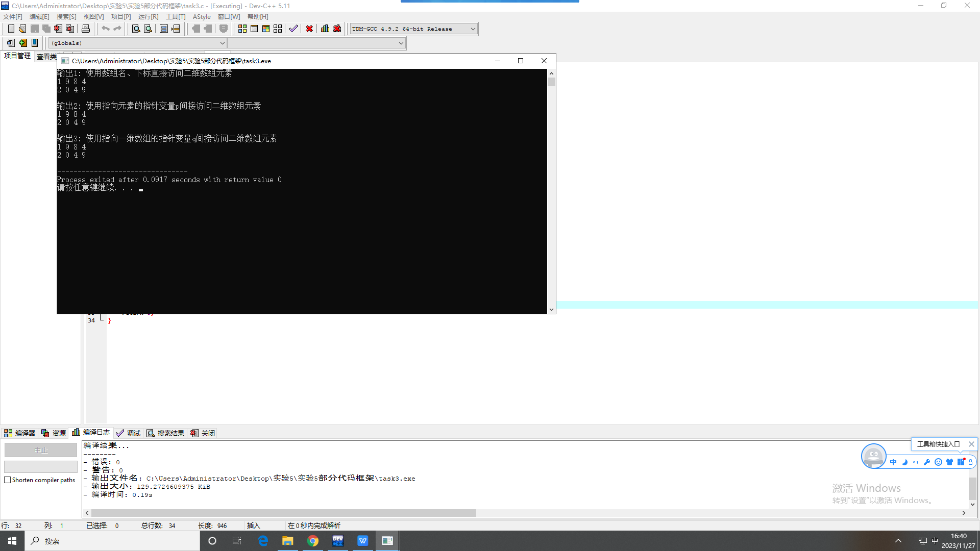Open the empty function list dropdown
This screenshot has height=551, width=980.
tap(401, 43)
